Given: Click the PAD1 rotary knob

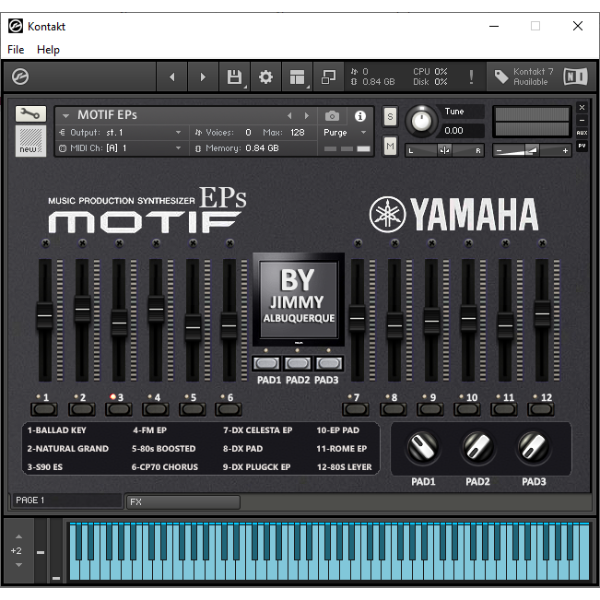Looking at the screenshot, I should pyautogui.click(x=423, y=448).
